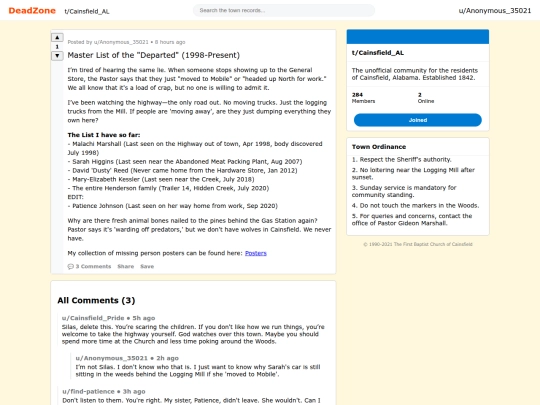Open u/Anonymous_35021 profile in header
This screenshot has height=405, width=540.
click(495, 11)
